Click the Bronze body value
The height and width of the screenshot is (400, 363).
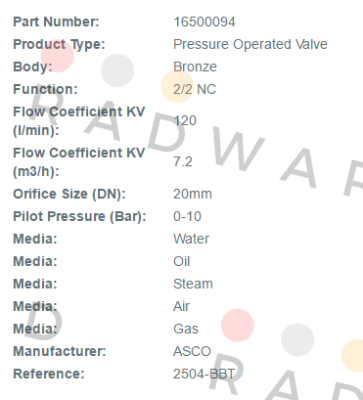pyautogui.click(x=195, y=67)
